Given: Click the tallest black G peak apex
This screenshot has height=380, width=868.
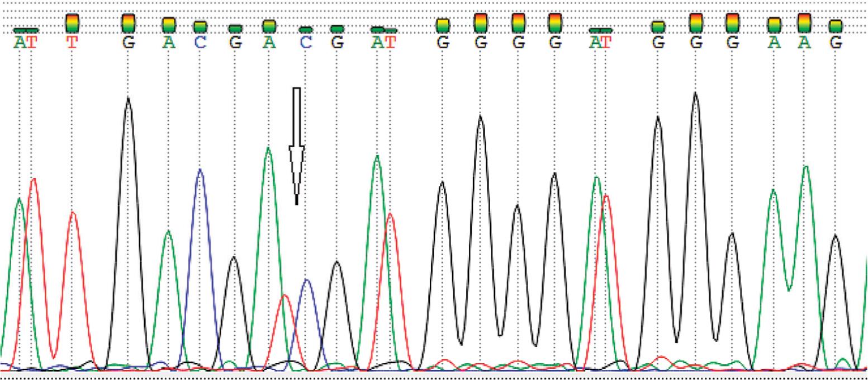Looking at the screenshot, I should pyautogui.click(x=695, y=94).
